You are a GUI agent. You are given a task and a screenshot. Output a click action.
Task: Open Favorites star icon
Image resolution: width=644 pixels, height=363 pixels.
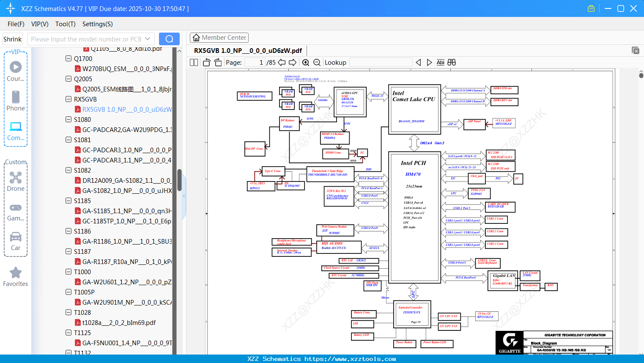click(16, 272)
